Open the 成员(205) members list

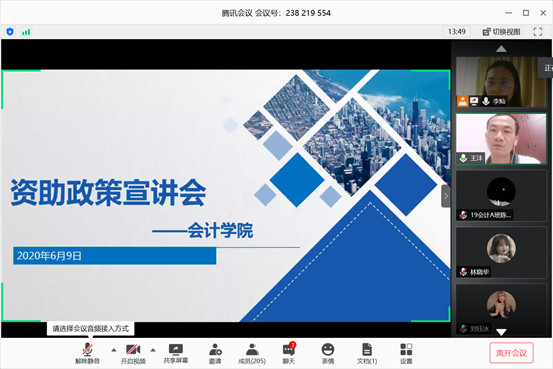[252, 353]
